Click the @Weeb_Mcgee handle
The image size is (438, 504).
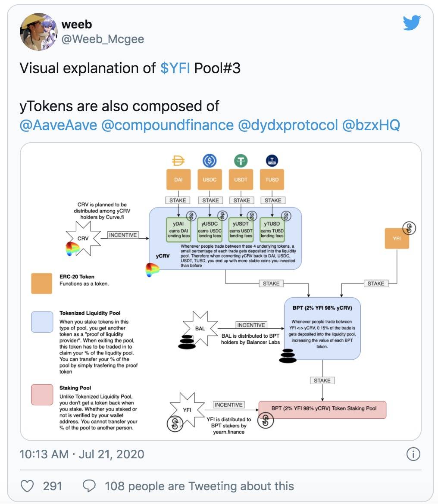tap(103, 39)
